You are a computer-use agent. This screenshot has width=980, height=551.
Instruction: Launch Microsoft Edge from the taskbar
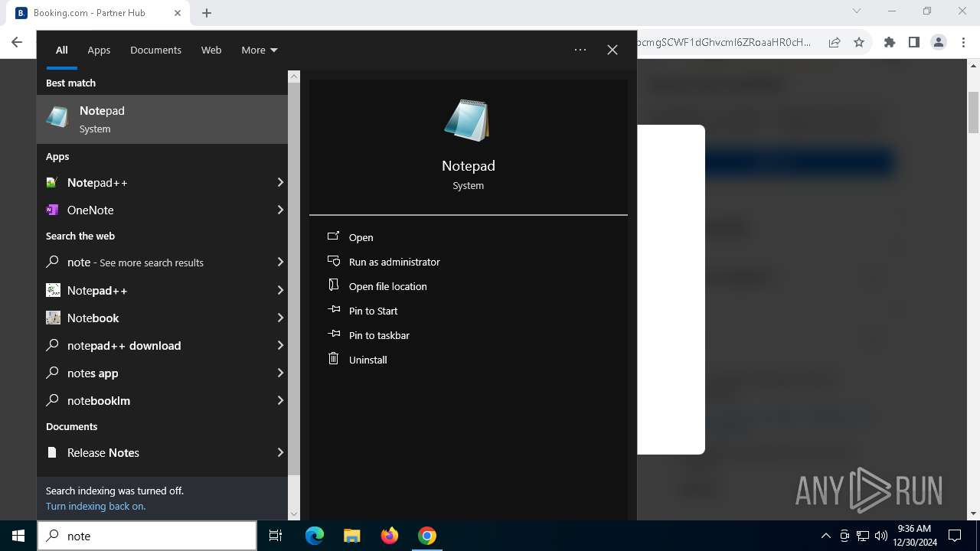click(315, 536)
